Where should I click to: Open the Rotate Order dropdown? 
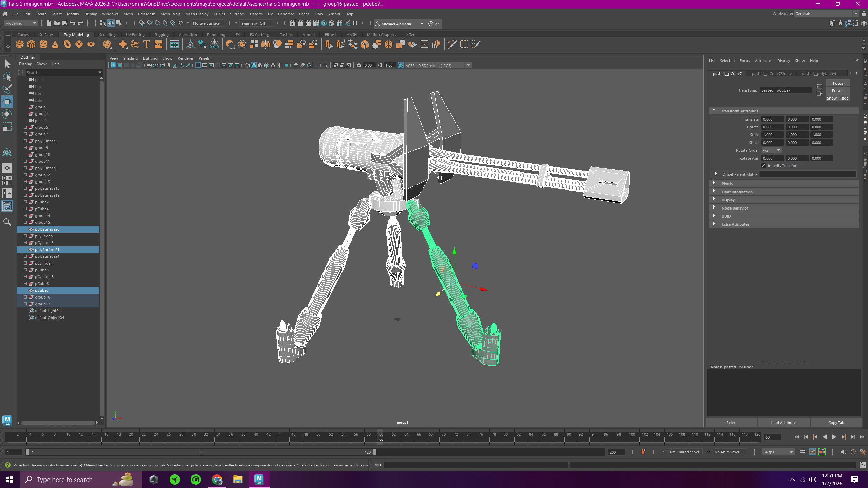(x=771, y=150)
